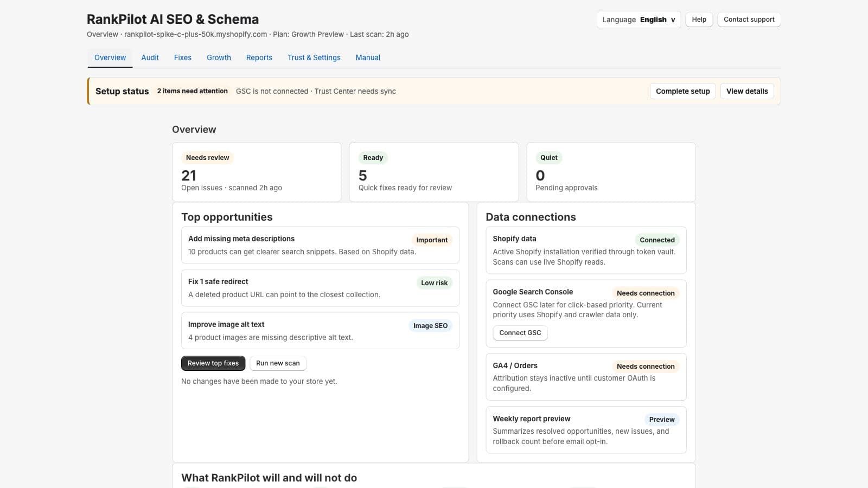Viewport: 868px width, 488px height.
Task: Open the 5 quick fixes card
Action: (434, 172)
